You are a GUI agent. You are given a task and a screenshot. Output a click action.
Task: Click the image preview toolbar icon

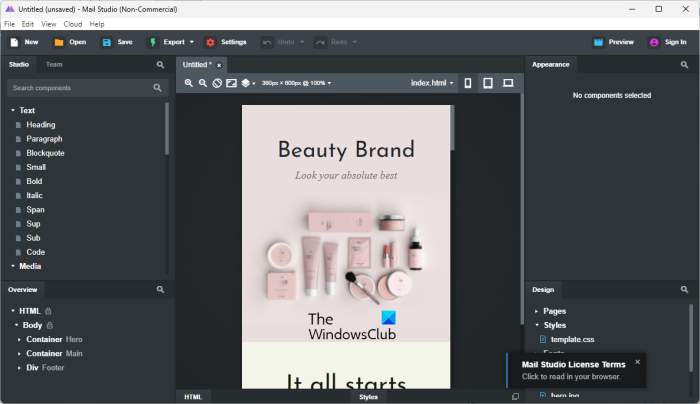[x=232, y=83]
